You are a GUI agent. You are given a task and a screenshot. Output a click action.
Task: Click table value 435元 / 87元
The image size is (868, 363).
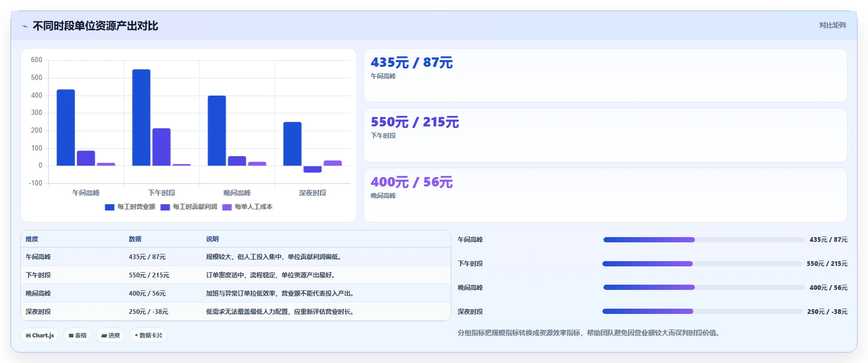tap(147, 256)
